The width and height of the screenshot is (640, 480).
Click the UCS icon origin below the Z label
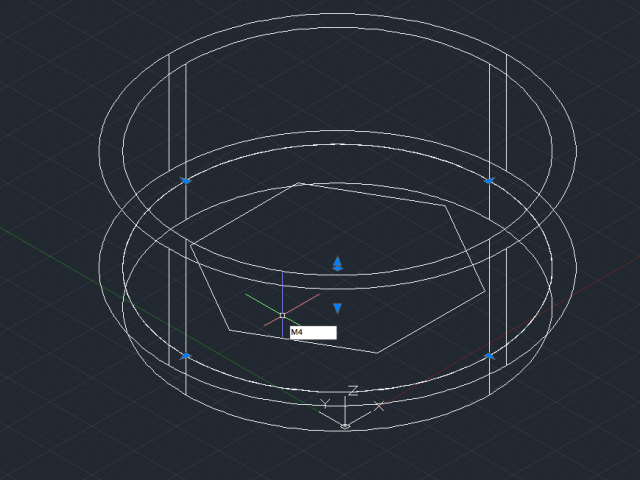coord(345,426)
